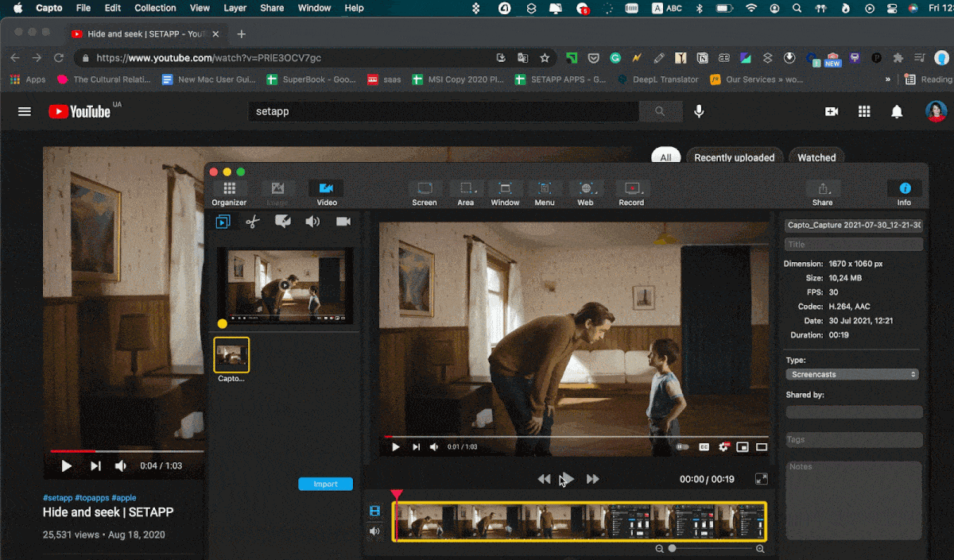The height and width of the screenshot is (560, 954).
Task: Play the Capto video preview
Action: click(568, 479)
